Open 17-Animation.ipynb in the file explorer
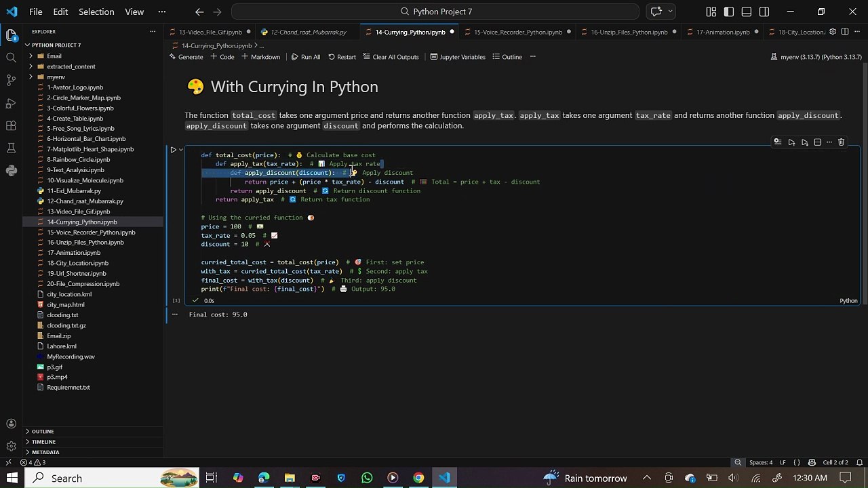The height and width of the screenshot is (488, 868). click(x=73, y=253)
